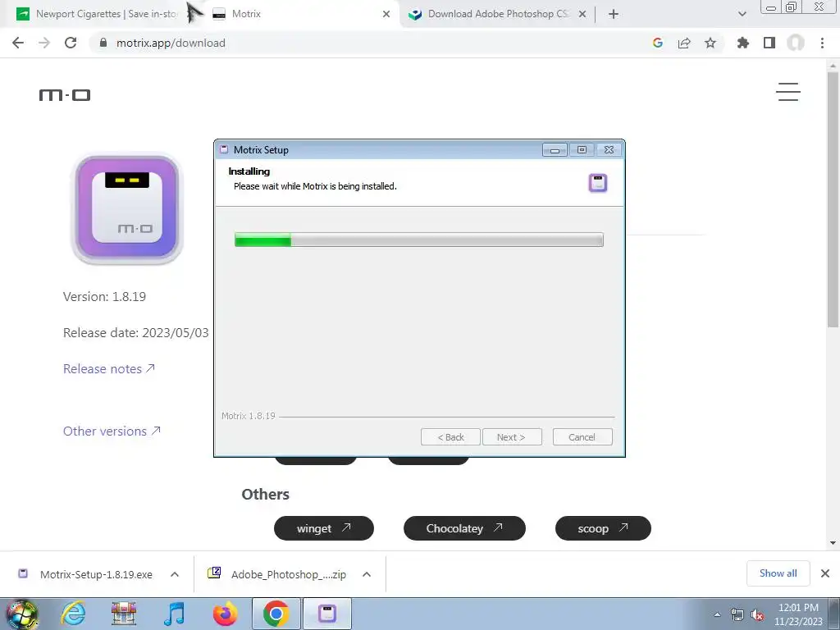Go back to the previous page
Screen dimensions: 840x630
coord(18,43)
